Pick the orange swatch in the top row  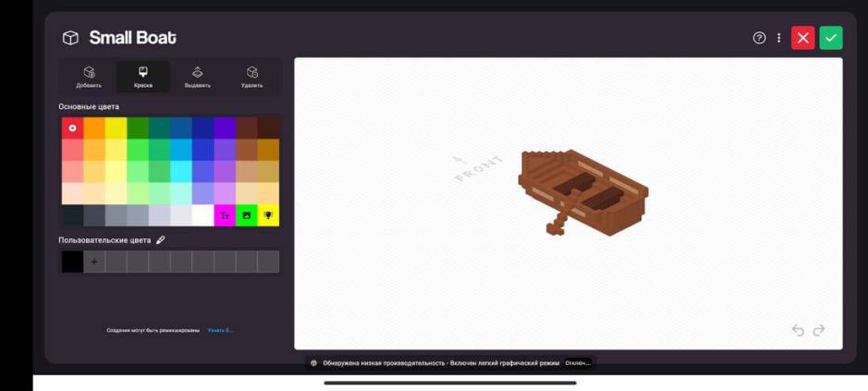pyautogui.click(x=94, y=128)
